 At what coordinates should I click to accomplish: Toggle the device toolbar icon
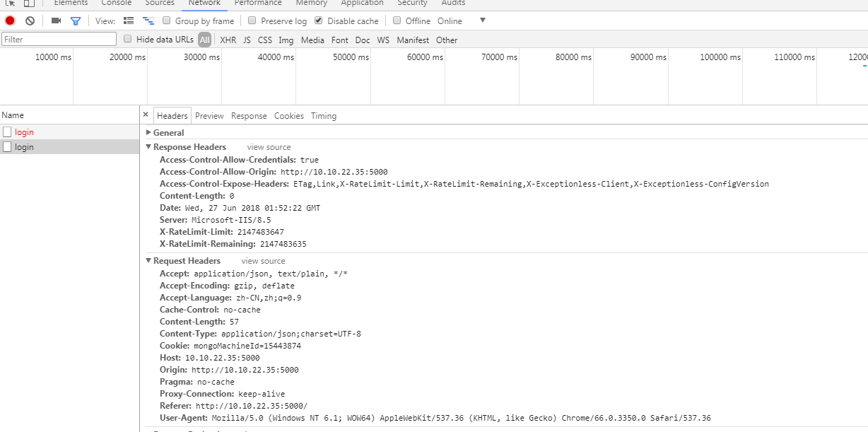click(x=28, y=4)
